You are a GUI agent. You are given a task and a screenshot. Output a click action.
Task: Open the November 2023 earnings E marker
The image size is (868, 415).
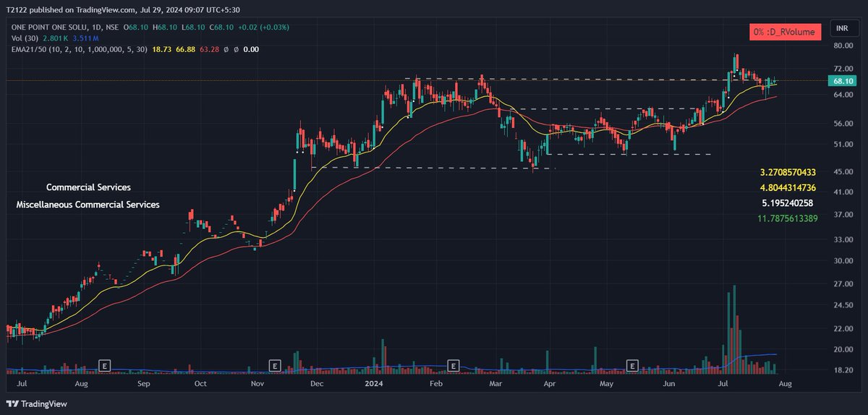tap(274, 364)
